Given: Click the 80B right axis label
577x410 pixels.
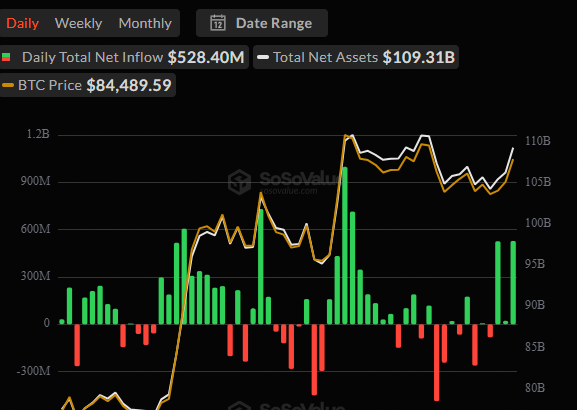Looking at the screenshot, I should (x=535, y=388).
